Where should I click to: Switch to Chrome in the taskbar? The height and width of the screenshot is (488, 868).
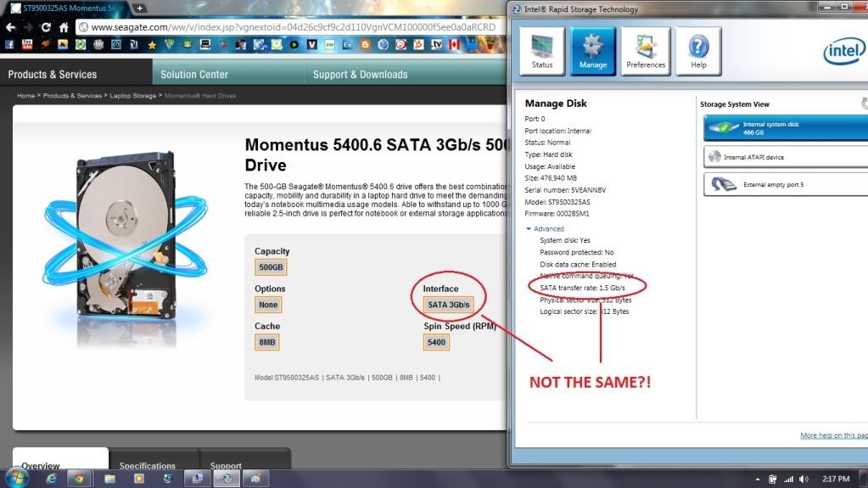[79, 478]
